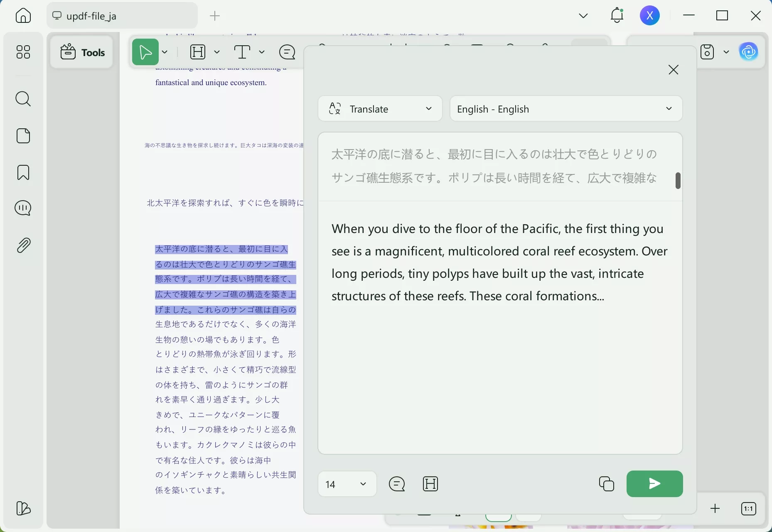Click the Tools button
Viewport: 772px width, 532px height.
tap(82, 52)
